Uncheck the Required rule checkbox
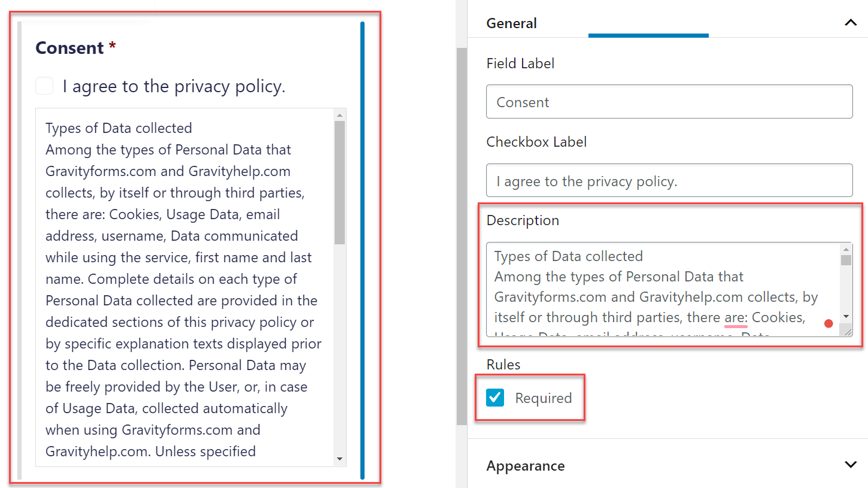Screen dimensions: 868x488 click(x=495, y=398)
